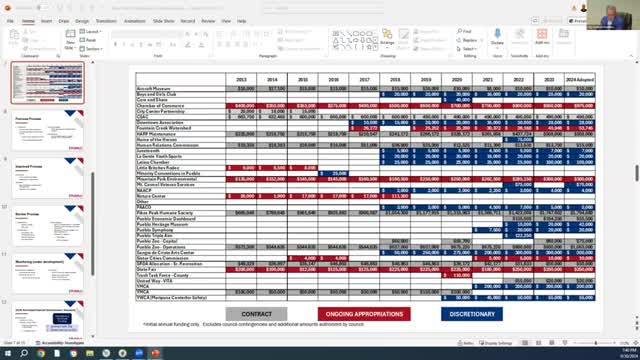Click the Replace button
The height and width of the screenshot is (360, 640).
pos(469,40)
